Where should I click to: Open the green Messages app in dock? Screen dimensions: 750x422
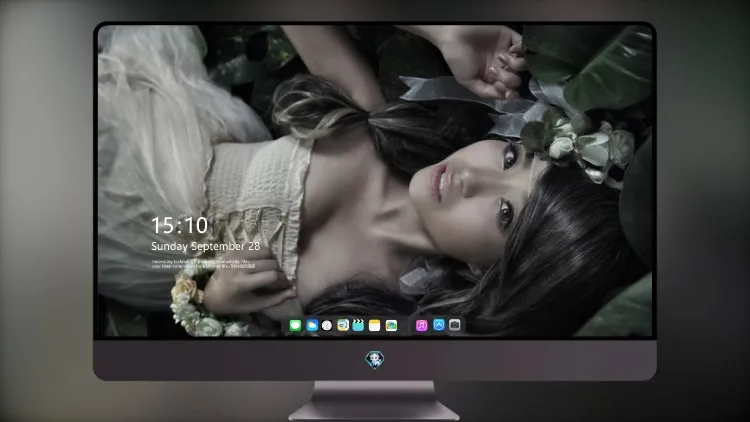coord(295,326)
